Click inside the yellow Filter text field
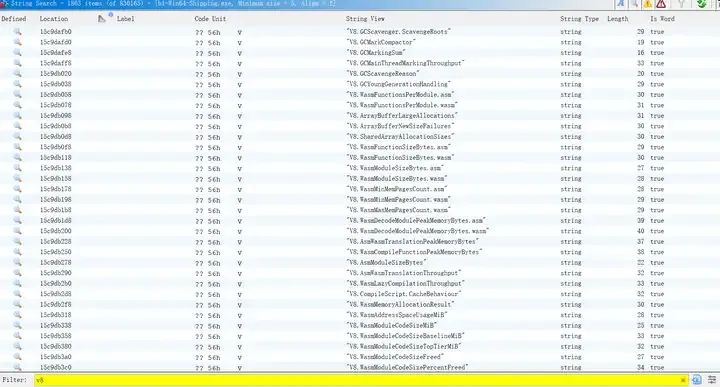Image resolution: width=720 pixels, height=387 pixels. (360, 380)
